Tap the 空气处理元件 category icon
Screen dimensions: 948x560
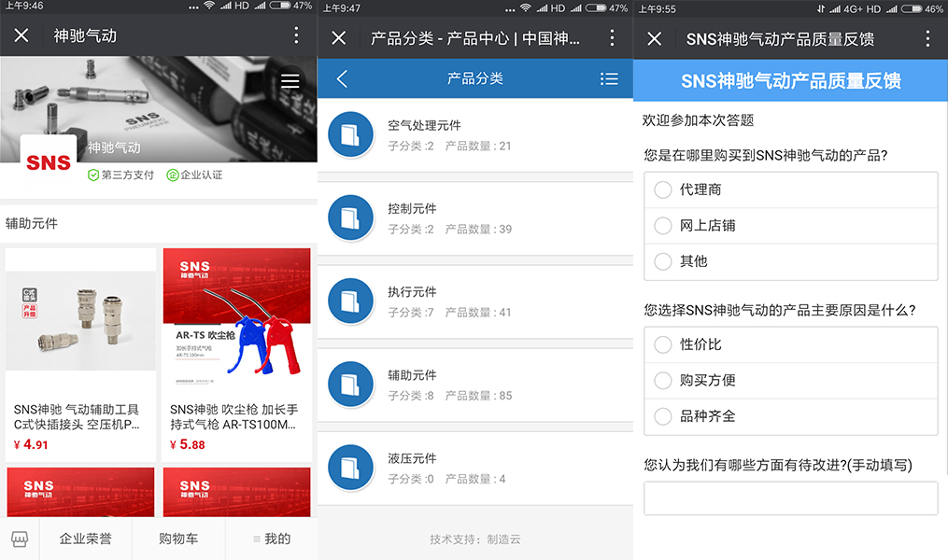(x=350, y=134)
